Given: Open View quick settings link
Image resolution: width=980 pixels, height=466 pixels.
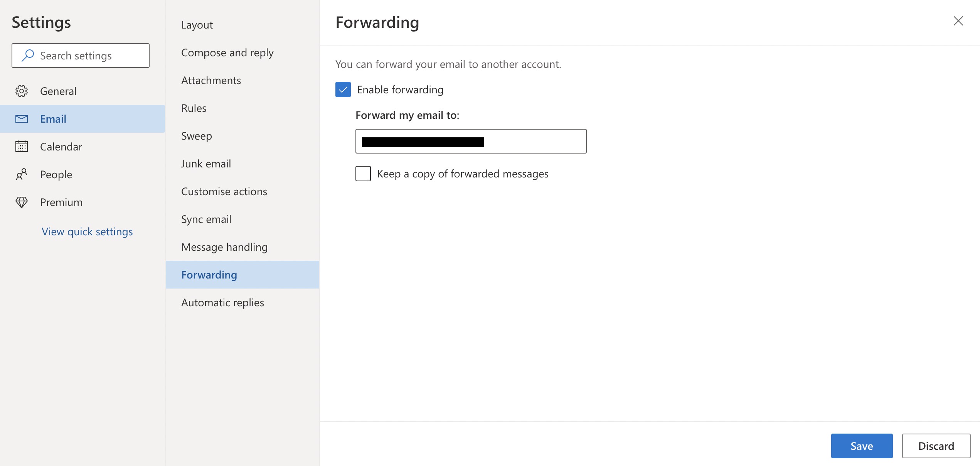Looking at the screenshot, I should (x=87, y=231).
